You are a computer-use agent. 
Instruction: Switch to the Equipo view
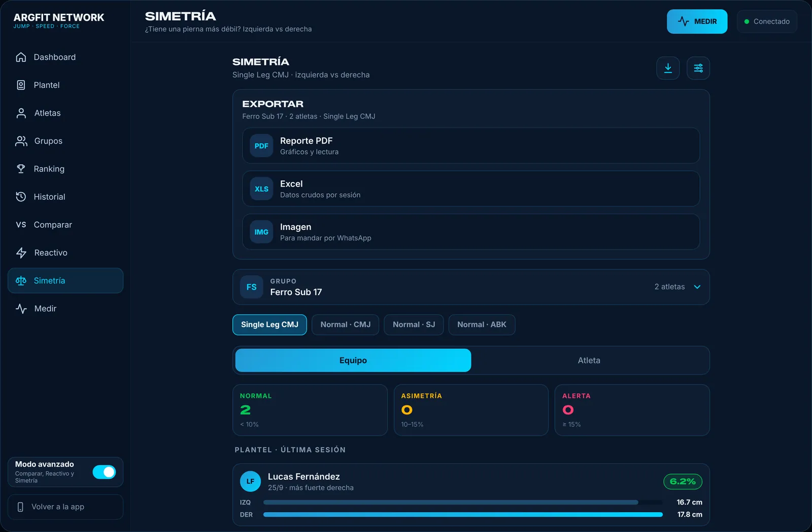point(353,360)
